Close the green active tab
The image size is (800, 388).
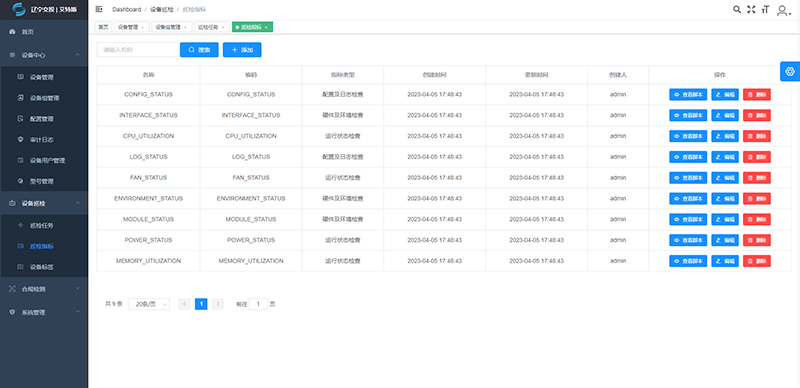coord(266,27)
